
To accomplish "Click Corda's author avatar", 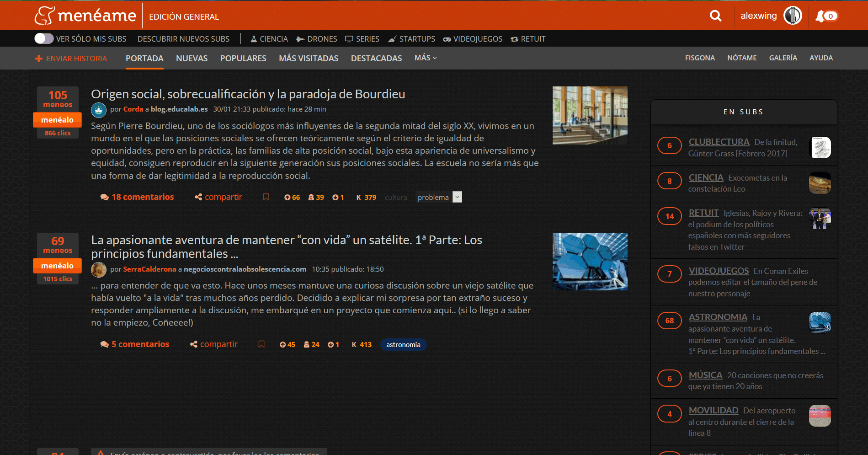I will point(99,110).
